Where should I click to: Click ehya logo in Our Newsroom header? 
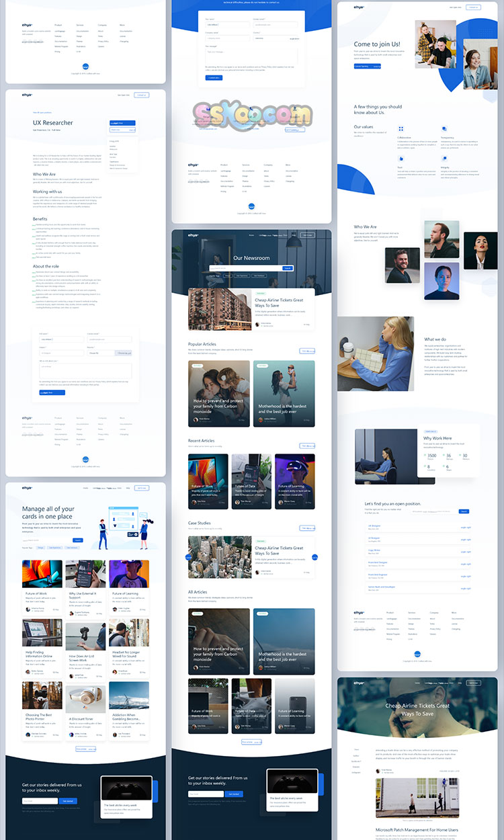(x=194, y=235)
